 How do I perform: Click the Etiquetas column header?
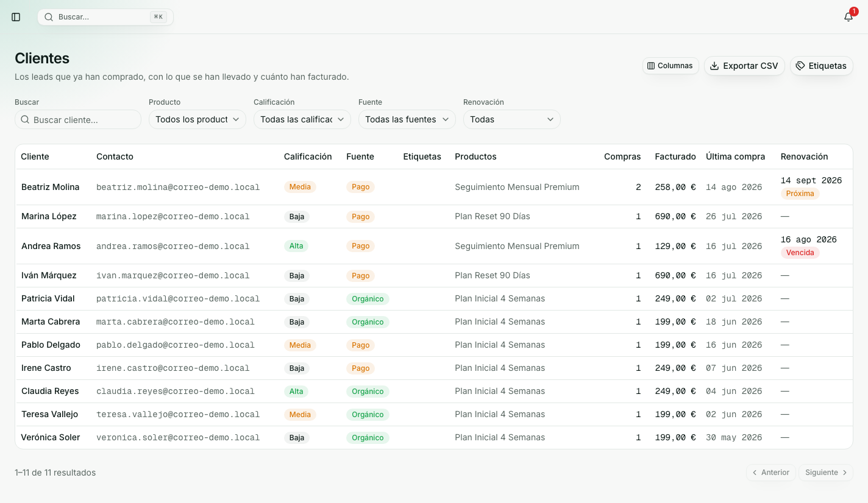click(422, 157)
